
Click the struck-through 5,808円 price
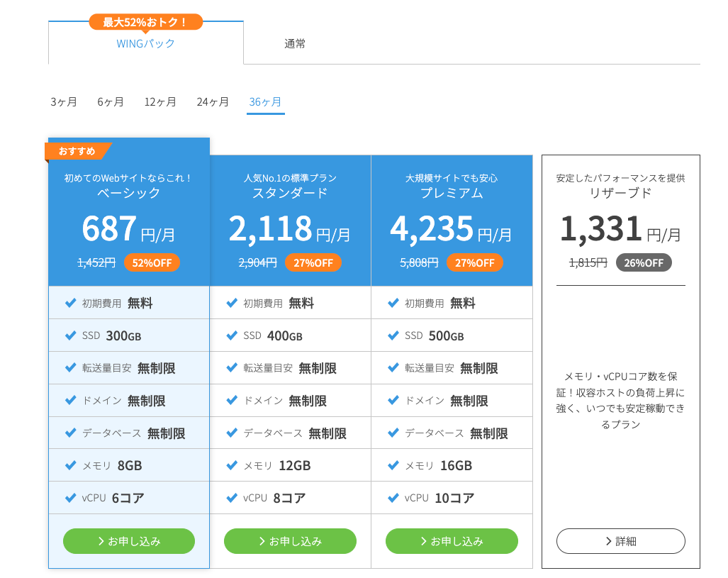pos(419,263)
